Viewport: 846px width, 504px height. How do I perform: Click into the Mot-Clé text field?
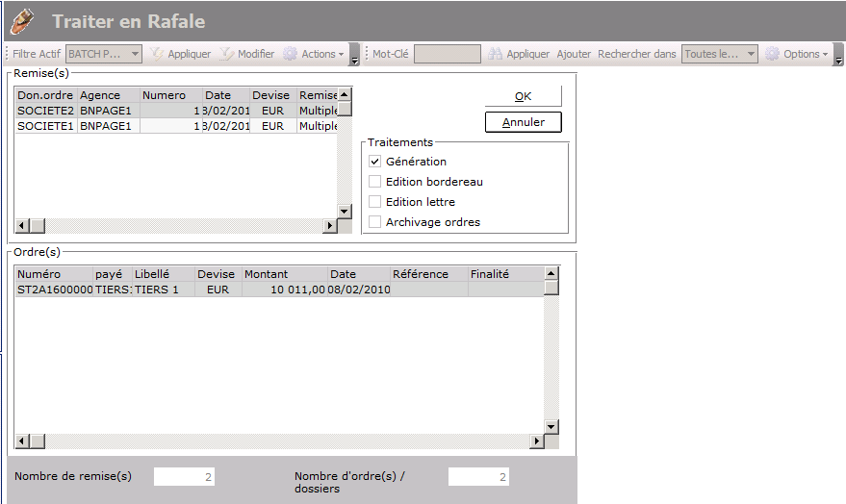pos(447,55)
